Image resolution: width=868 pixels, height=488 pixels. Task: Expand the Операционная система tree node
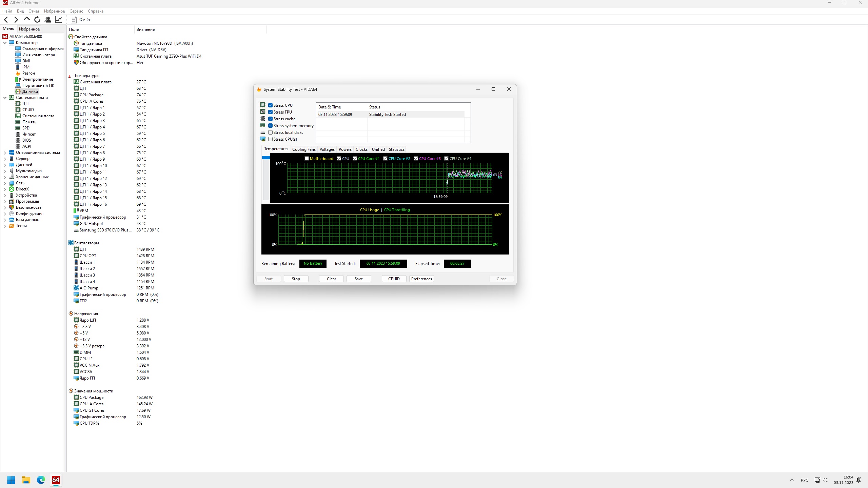(x=5, y=153)
